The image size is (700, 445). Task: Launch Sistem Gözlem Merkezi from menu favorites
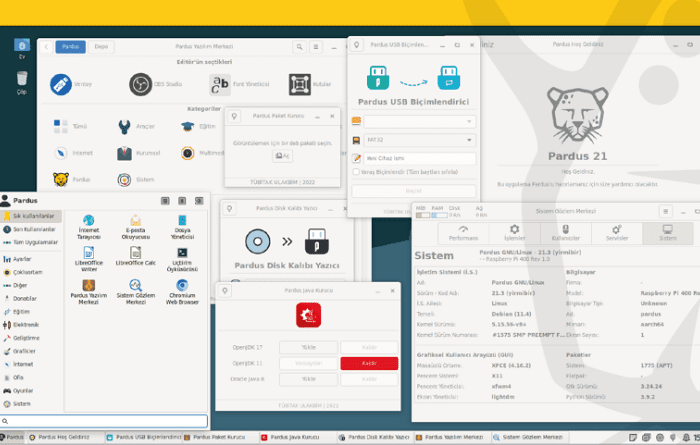click(x=135, y=292)
